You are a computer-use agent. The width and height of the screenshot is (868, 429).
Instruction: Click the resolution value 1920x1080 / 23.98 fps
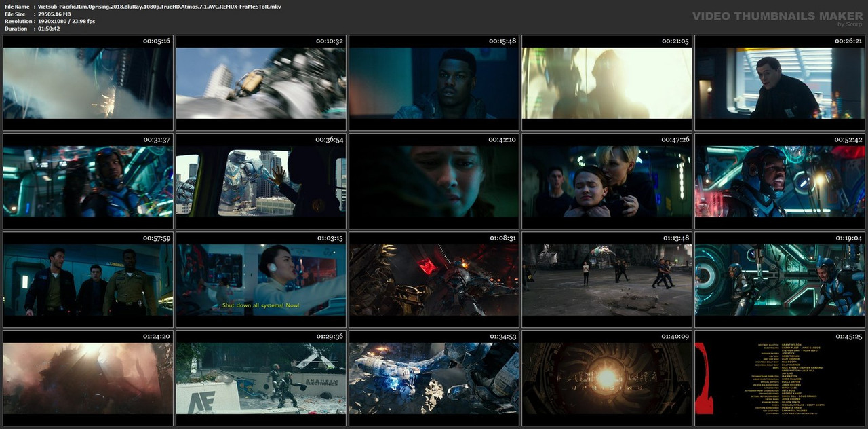click(x=66, y=21)
